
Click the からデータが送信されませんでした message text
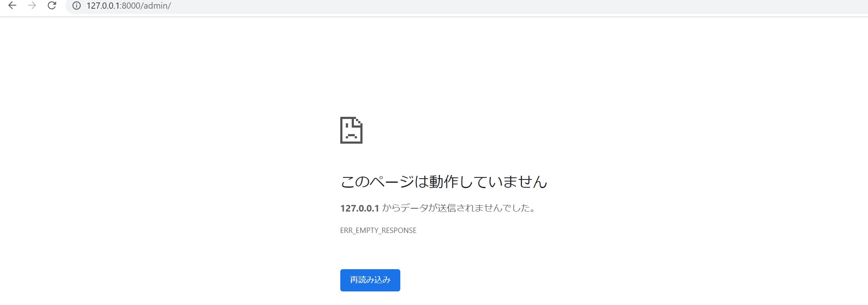click(x=459, y=208)
